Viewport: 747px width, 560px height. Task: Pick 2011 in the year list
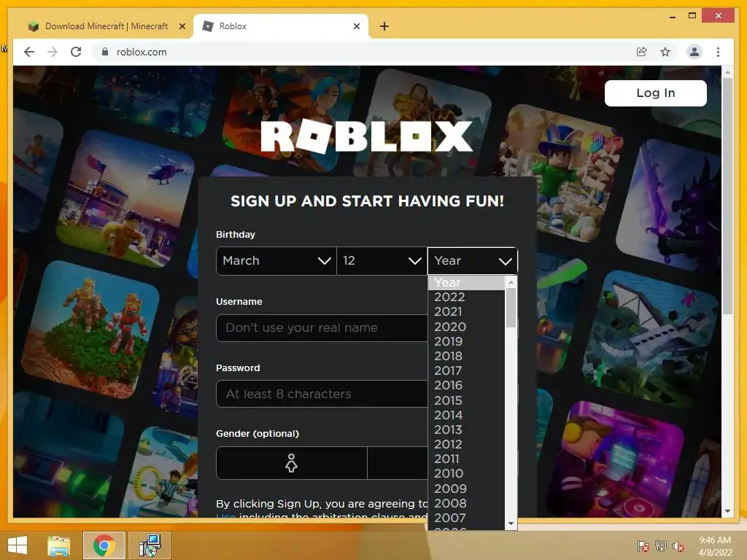[466, 459]
